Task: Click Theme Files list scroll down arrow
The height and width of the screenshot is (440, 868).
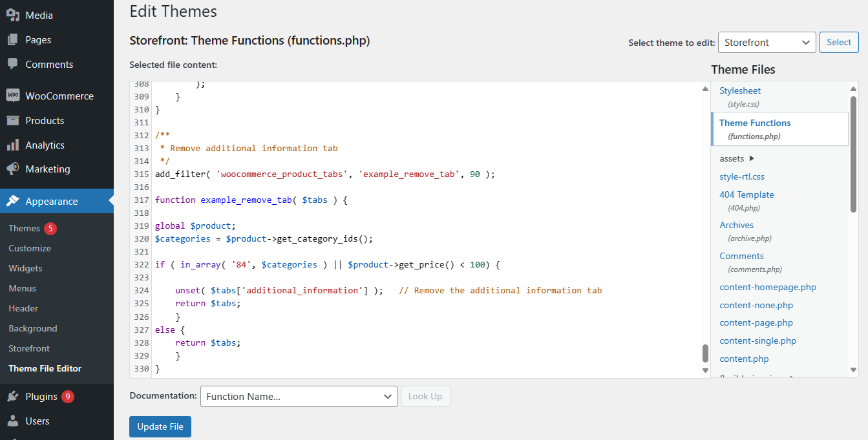Action: tap(853, 370)
